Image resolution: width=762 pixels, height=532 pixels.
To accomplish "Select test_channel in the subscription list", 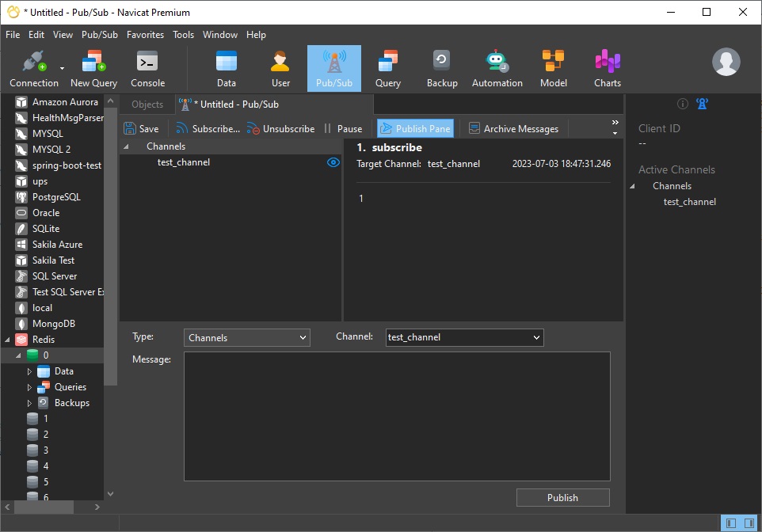I will tap(183, 162).
